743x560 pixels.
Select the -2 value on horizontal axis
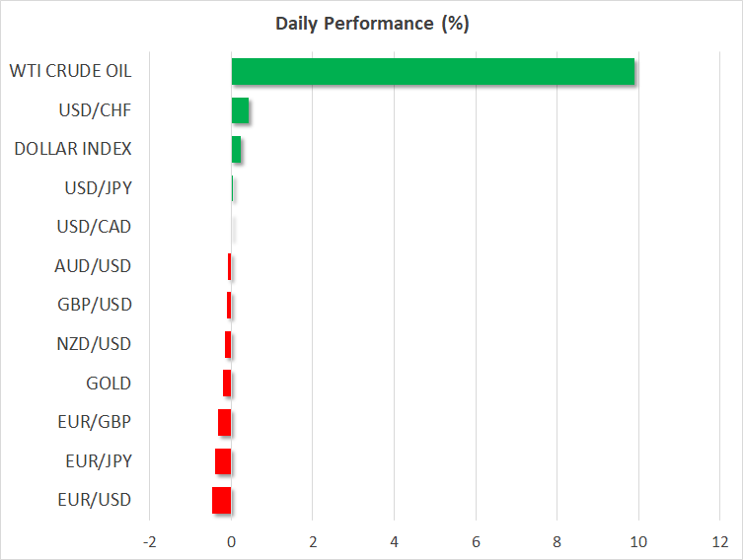point(149,541)
